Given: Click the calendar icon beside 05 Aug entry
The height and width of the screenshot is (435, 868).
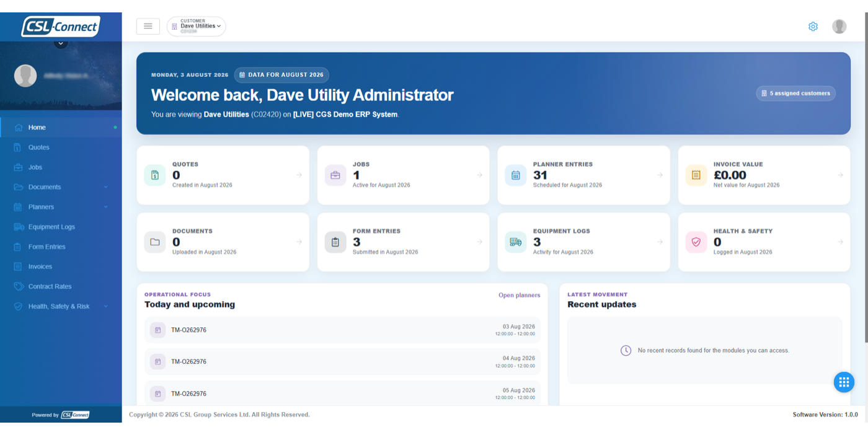Looking at the screenshot, I should pyautogui.click(x=157, y=394).
